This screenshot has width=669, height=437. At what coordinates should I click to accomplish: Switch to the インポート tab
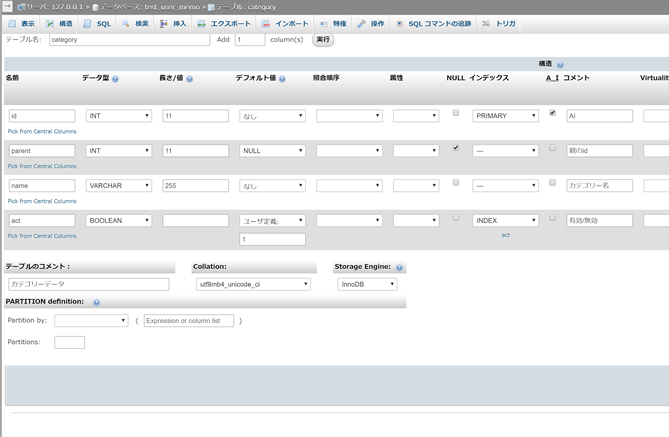tap(285, 24)
